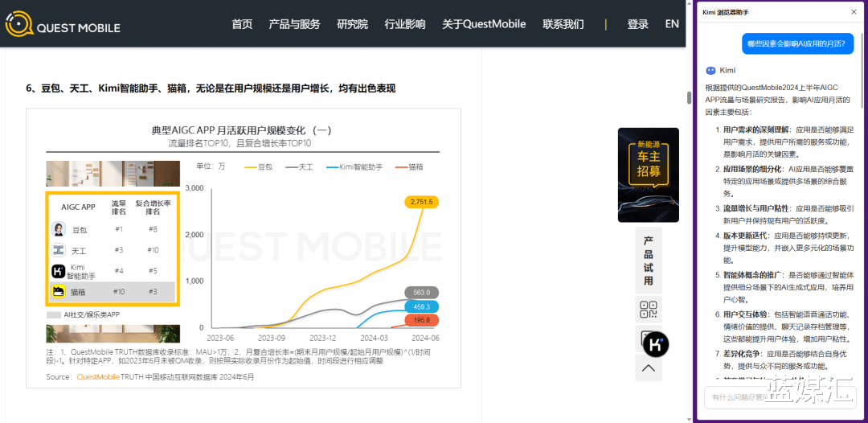Click the 猫箱 legend entry
The image size is (868, 423).
coord(410,166)
